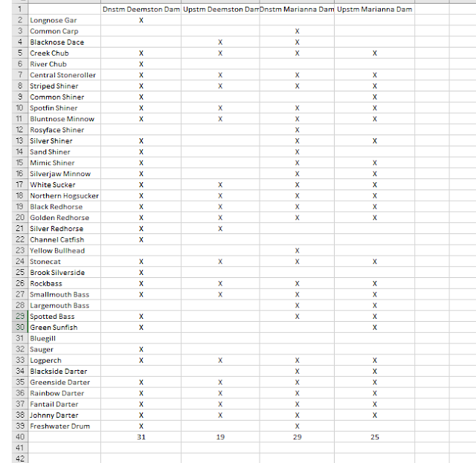
Task: Click the Channel Catfish cell
Action: pyautogui.click(x=65, y=240)
